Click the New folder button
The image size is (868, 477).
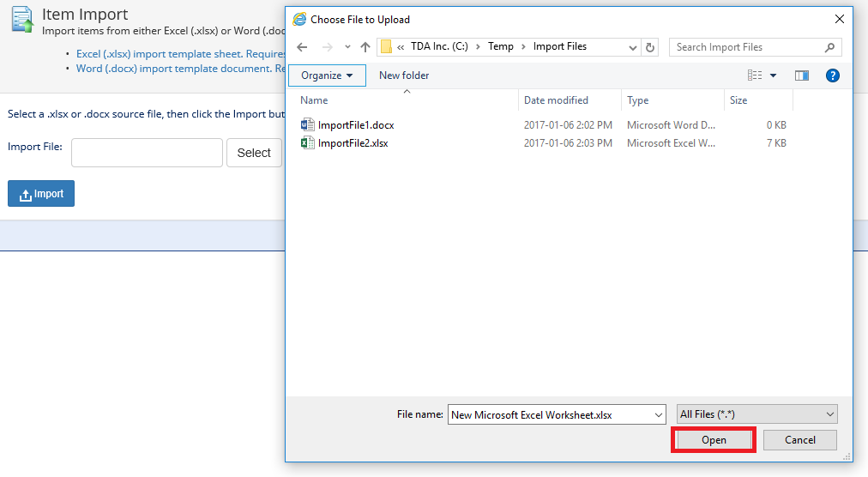pyautogui.click(x=404, y=75)
